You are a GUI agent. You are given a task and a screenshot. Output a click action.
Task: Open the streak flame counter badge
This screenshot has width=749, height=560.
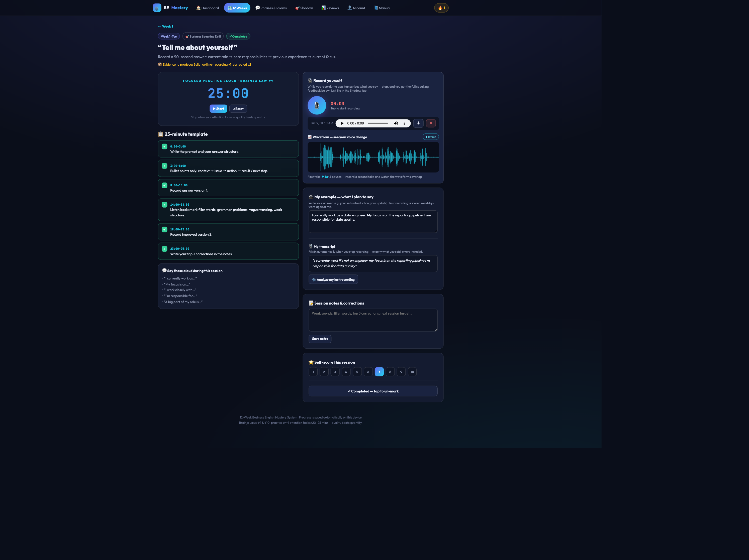click(x=441, y=8)
